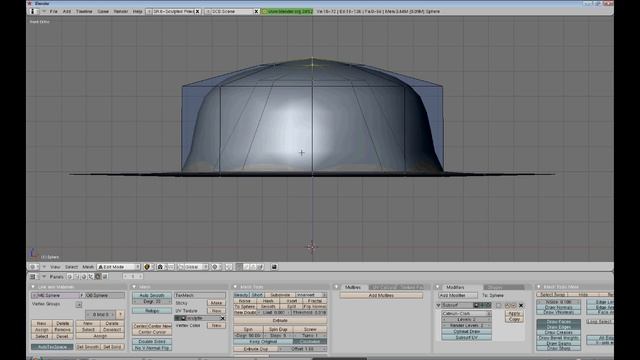Open the Add Modifier dropdown

458,295
